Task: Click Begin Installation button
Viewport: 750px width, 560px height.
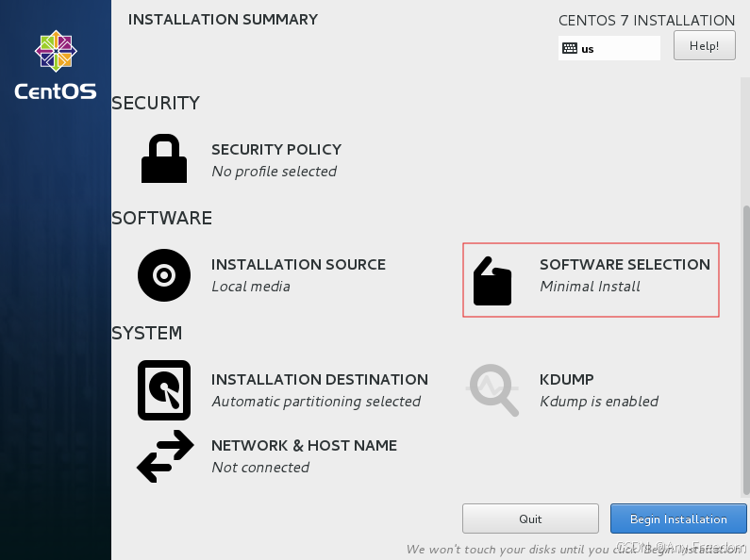Action: click(x=678, y=519)
